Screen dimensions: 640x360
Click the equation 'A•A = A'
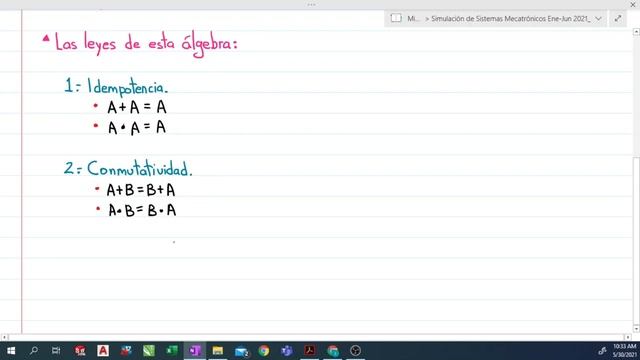coord(137,127)
